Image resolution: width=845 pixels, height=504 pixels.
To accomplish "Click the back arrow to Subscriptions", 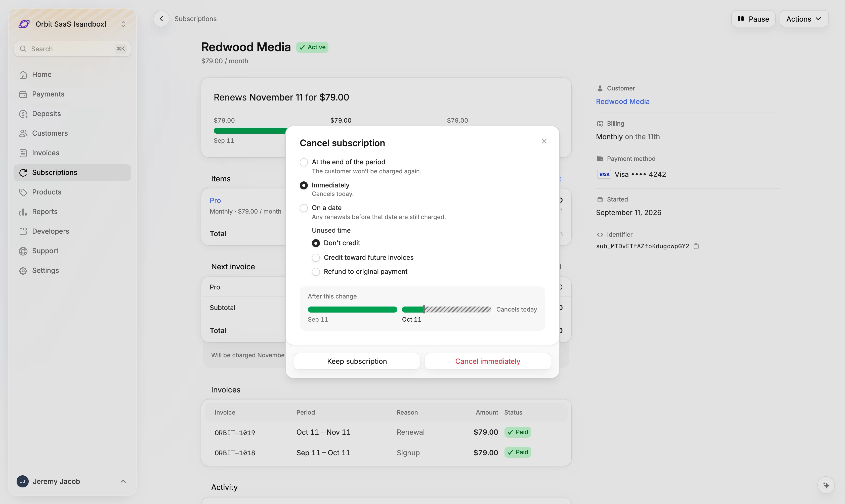I will click(161, 19).
